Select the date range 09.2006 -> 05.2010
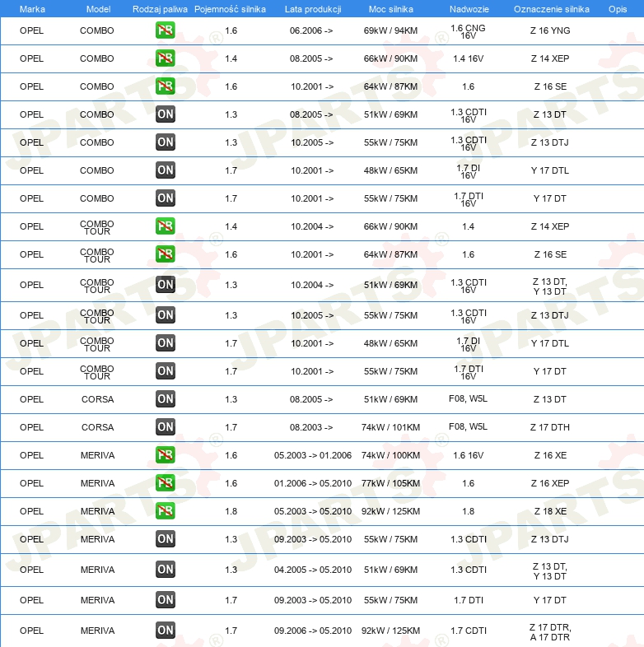This screenshot has width=644, height=647. 313,631
